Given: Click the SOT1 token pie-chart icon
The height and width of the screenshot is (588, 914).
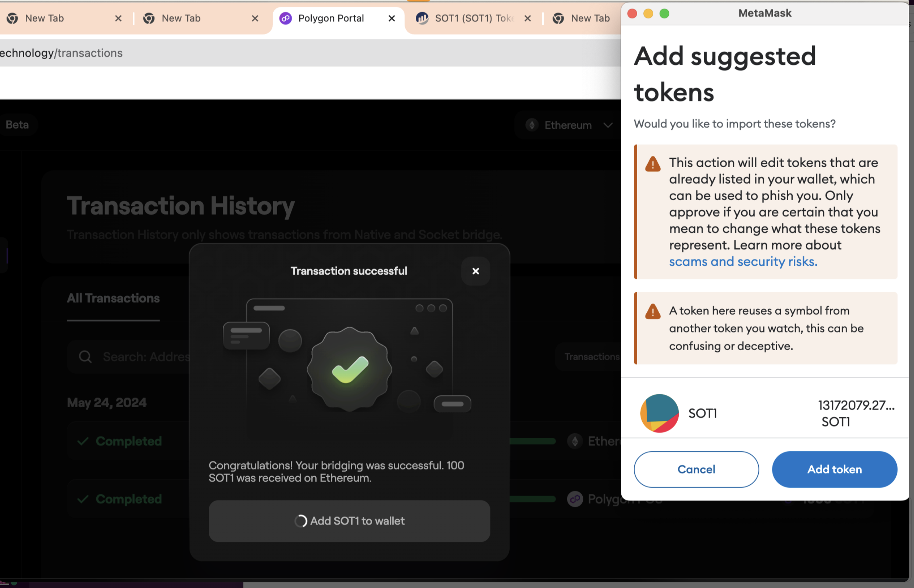Looking at the screenshot, I should (659, 413).
